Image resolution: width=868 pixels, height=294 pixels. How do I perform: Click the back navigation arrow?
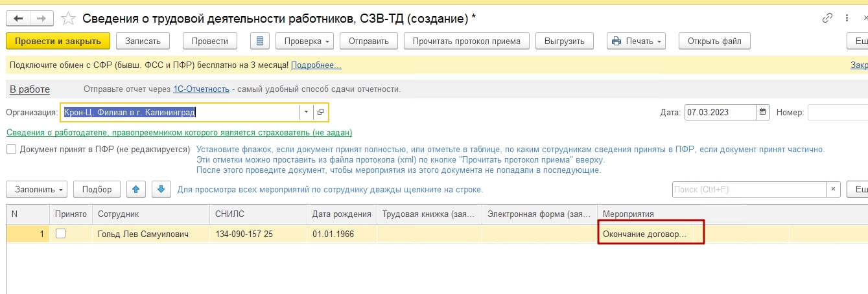(x=18, y=18)
